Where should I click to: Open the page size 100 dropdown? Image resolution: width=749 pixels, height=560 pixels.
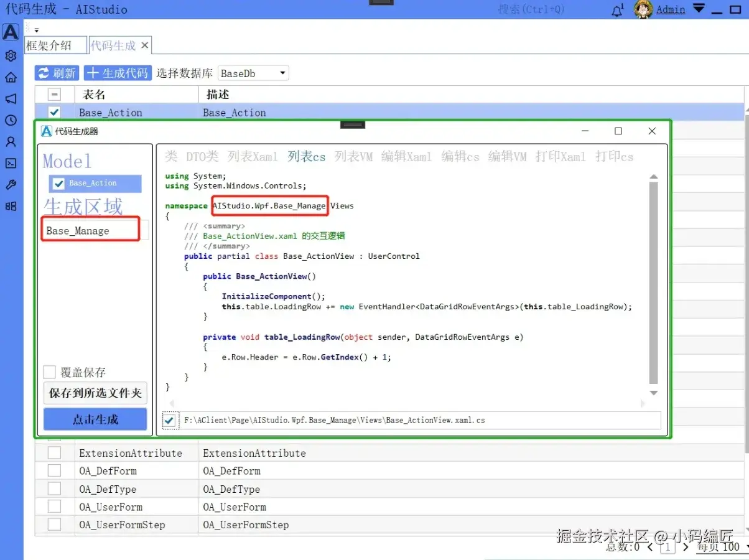[x=723, y=547]
